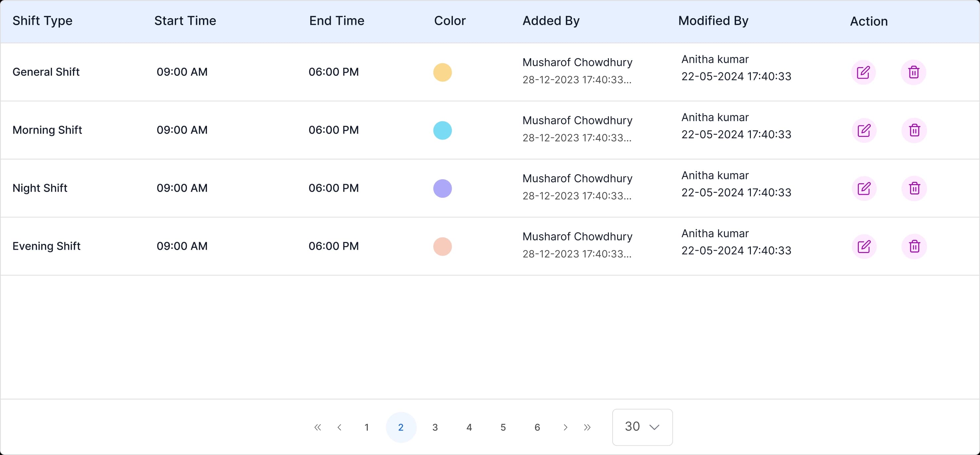Delete the Morning Shift entry

(x=914, y=130)
